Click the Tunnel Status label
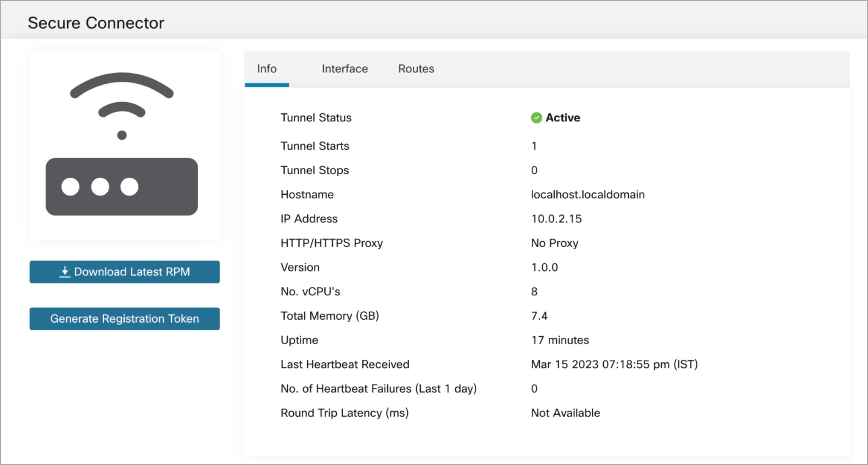 (x=316, y=117)
